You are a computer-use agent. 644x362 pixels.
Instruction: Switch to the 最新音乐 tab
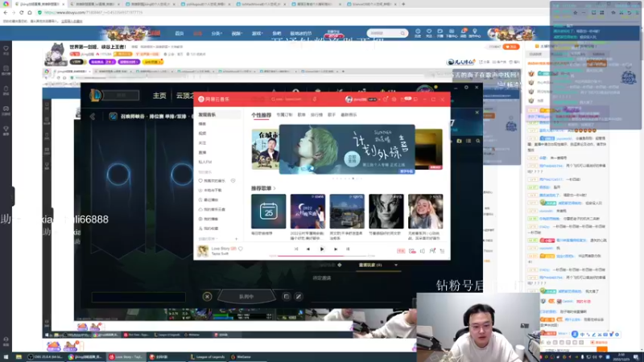[x=349, y=115]
